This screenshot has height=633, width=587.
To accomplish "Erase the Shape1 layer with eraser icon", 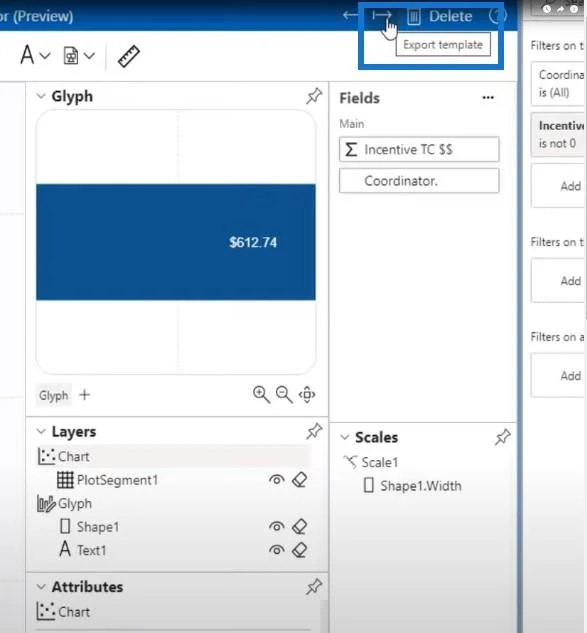I will (299, 526).
